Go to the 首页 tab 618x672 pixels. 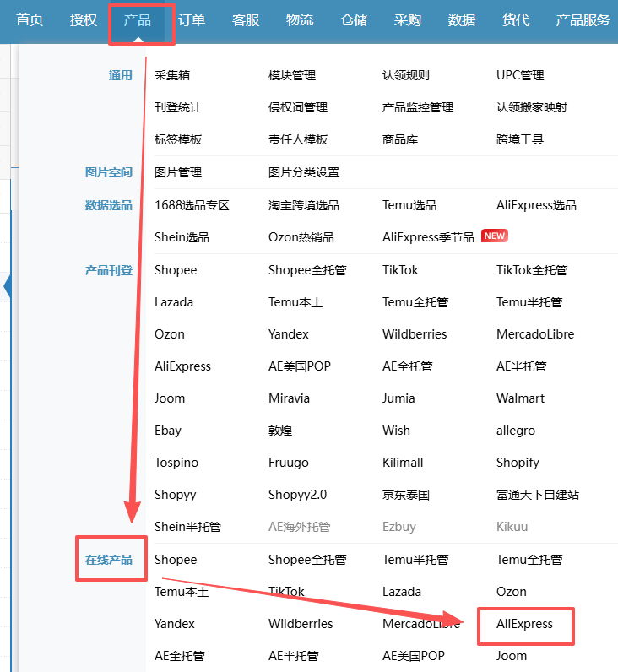pos(30,19)
